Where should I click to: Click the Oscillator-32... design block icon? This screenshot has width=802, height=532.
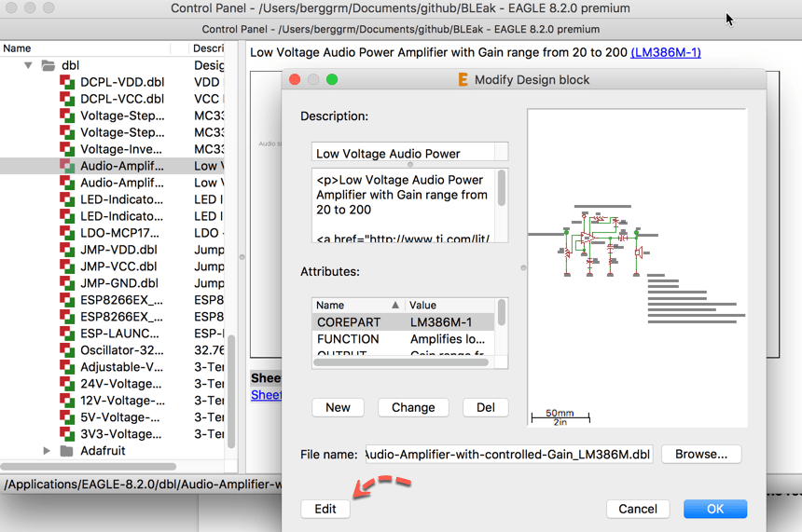67,350
